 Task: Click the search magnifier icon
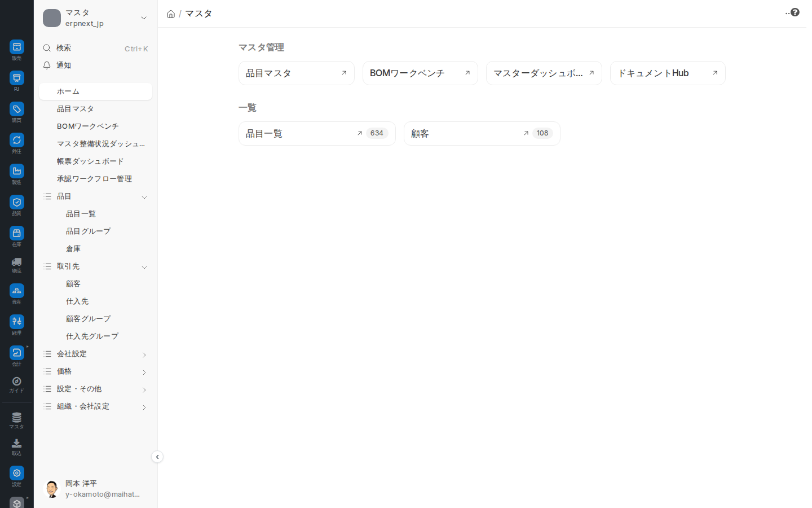(47, 48)
